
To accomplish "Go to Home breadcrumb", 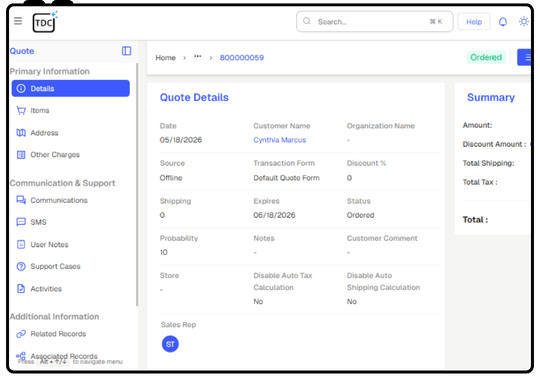I will pos(165,58).
